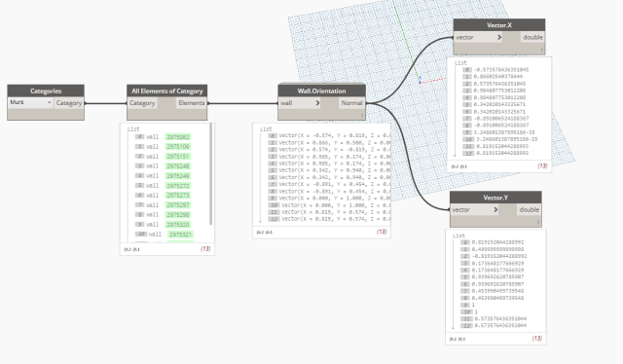Select the All Elements of Category node header
Viewport: 623px width, 364px height.
coord(166,91)
